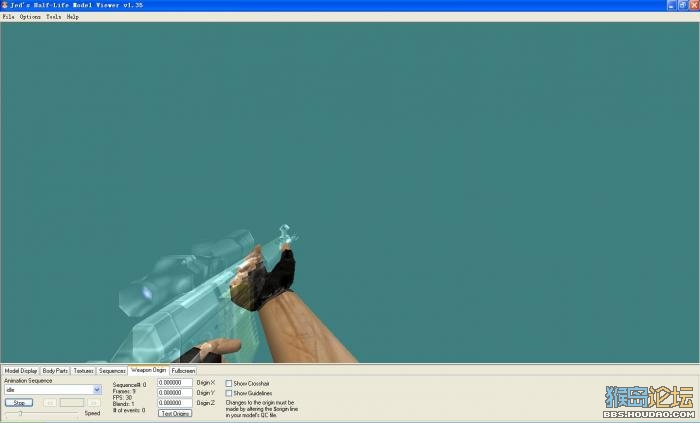Click the frame number field
The image size is (700, 423).
click(x=72, y=402)
